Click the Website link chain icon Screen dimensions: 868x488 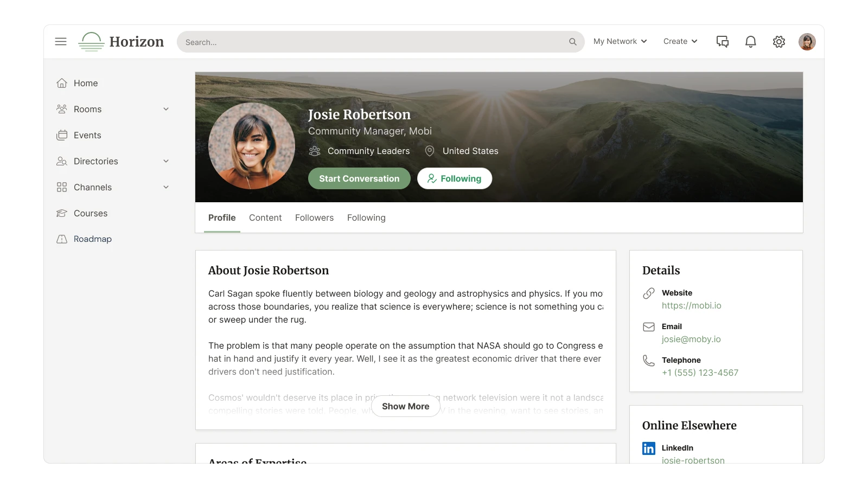click(x=649, y=293)
